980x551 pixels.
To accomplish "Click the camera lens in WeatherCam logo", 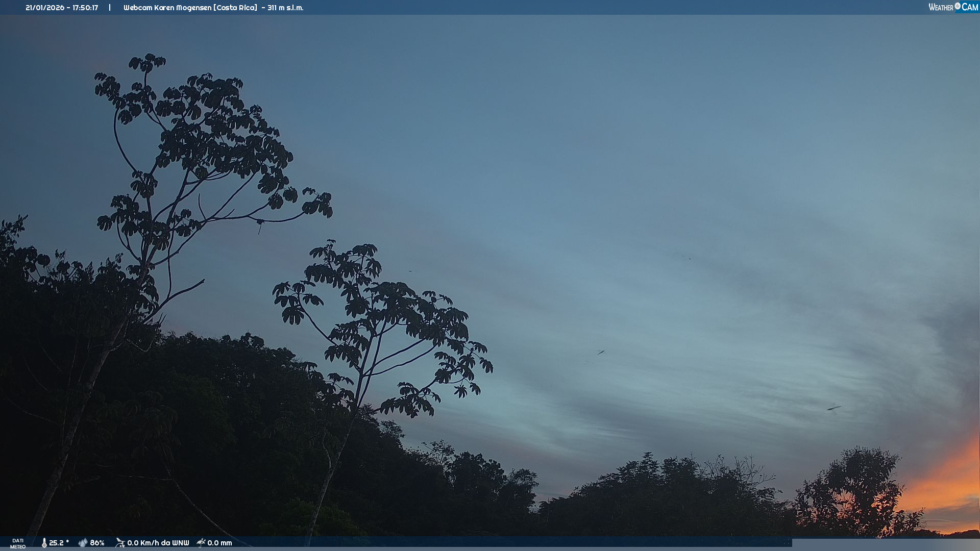I will click(958, 6).
